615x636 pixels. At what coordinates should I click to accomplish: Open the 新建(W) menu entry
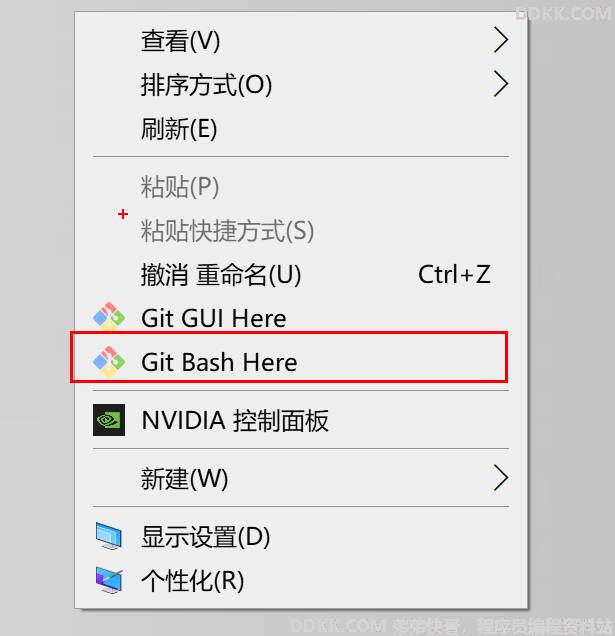coord(301,478)
